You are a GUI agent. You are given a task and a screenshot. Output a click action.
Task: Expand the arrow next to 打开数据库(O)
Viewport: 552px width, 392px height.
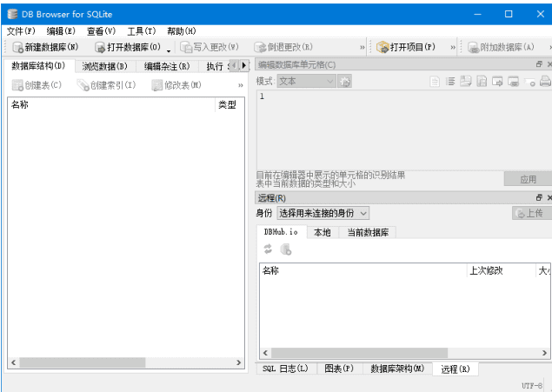click(169, 50)
